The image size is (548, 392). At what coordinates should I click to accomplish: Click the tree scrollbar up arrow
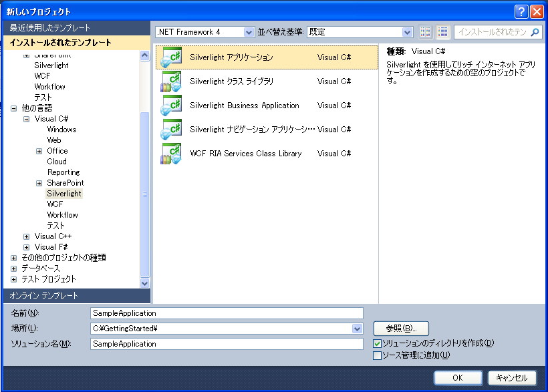pyautogui.click(x=144, y=55)
